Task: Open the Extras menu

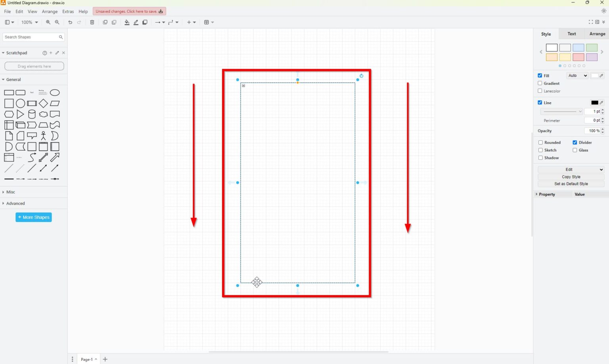Action: click(x=68, y=11)
